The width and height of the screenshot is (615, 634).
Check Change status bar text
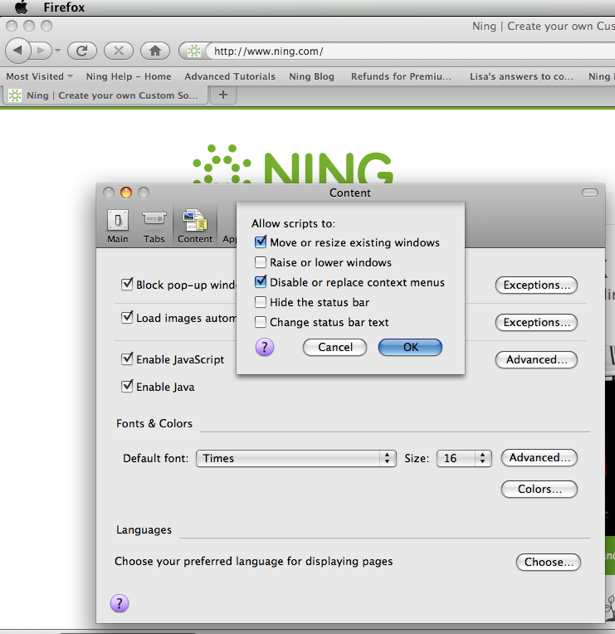tap(261, 322)
